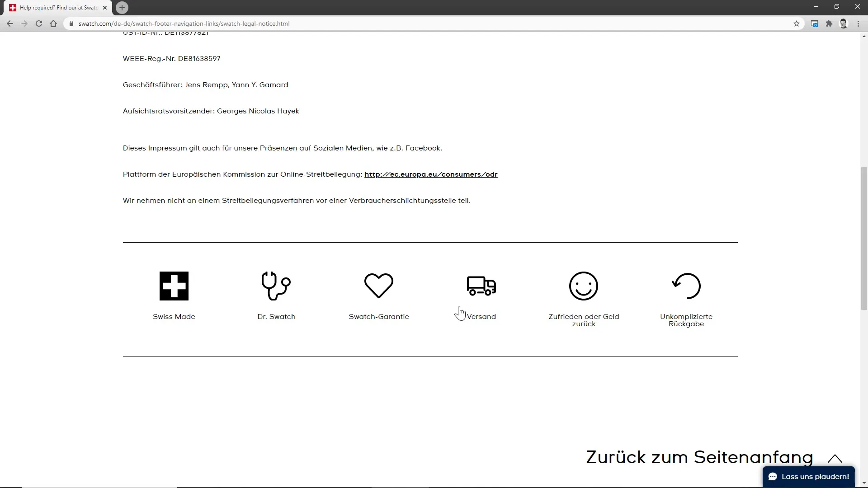Click the Swiss Made cross icon

click(174, 286)
